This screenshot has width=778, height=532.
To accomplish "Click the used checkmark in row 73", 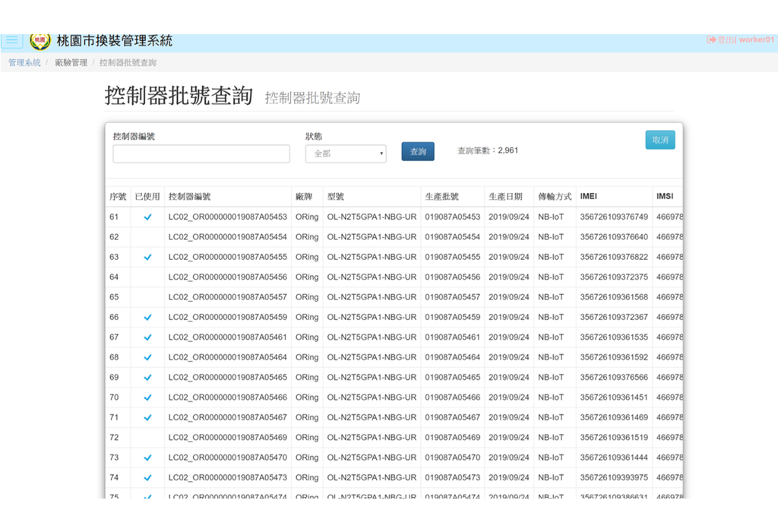I will pyautogui.click(x=147, y=458).
